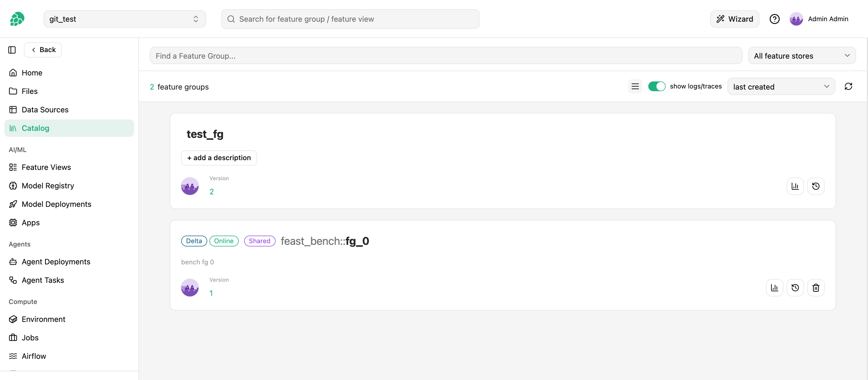Open the git_test project selector
The image size is (868, 380).
124,19
